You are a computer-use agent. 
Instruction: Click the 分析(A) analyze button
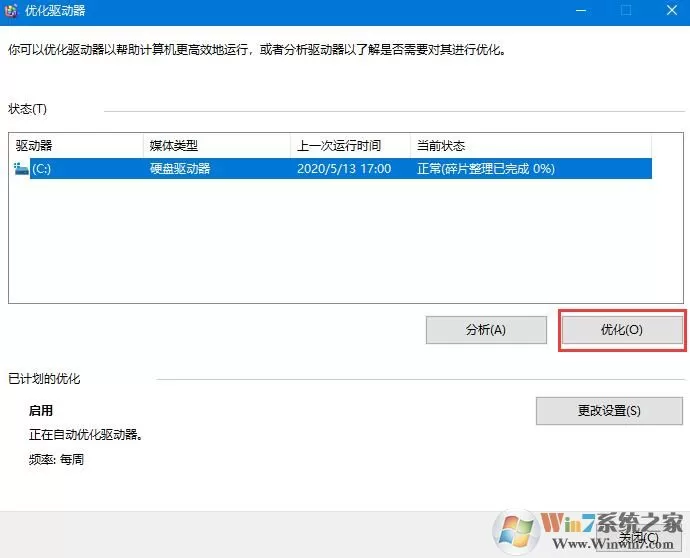[x=486, y=330]
